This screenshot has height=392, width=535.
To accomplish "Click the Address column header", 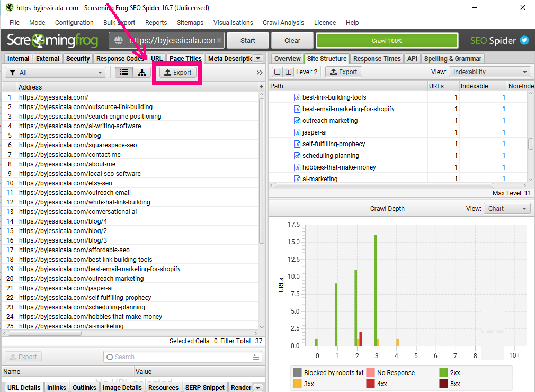I will [x=138, y=87].
